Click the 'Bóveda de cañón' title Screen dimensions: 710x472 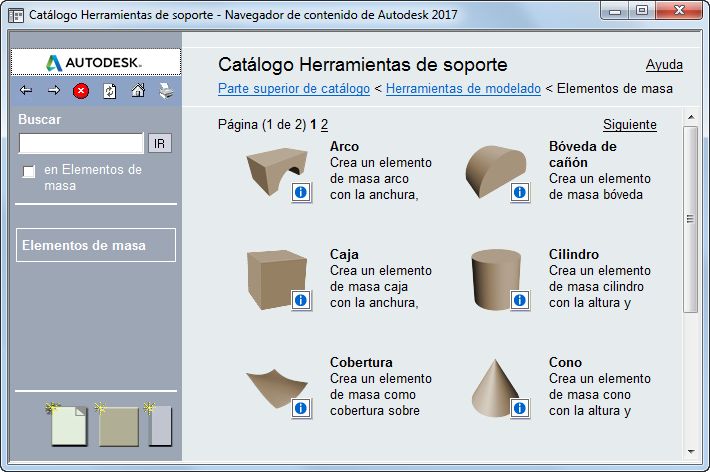582,154
